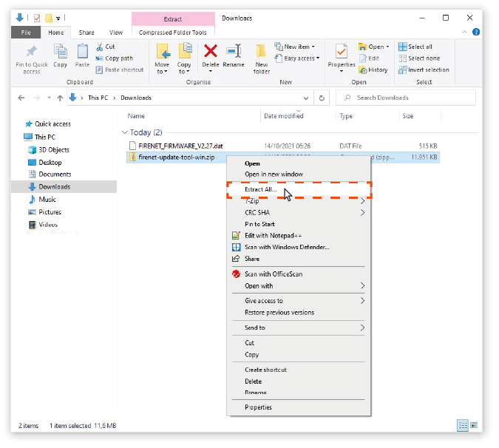Click the Paste ribbon icon
The width and height of the screenshot is (499, 448).
(x=82, y=51)
